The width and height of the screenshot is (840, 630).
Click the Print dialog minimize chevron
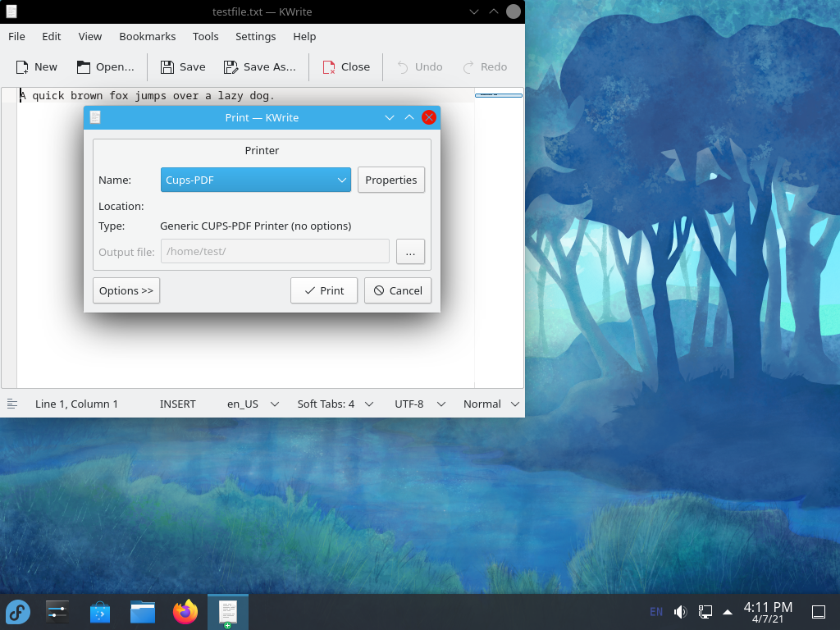[390, 117]
